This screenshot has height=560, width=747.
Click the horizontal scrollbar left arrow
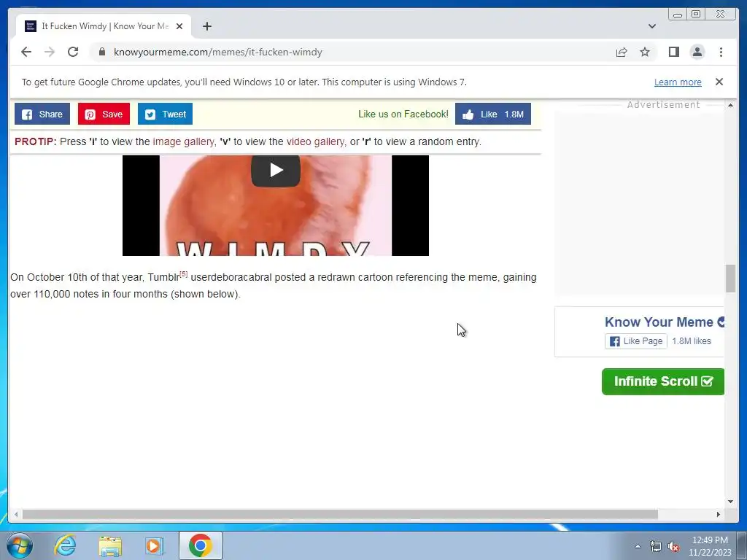point(16,514)
